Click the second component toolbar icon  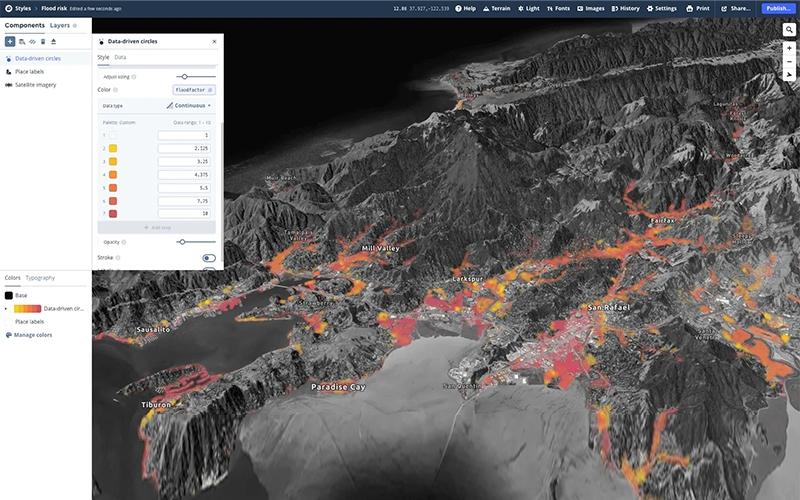tap(22, 41)
